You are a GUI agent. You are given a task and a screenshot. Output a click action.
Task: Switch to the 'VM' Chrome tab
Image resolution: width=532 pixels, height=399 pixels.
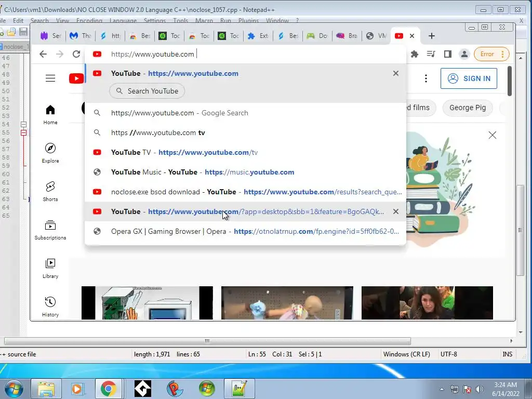[x=376, y=36]
